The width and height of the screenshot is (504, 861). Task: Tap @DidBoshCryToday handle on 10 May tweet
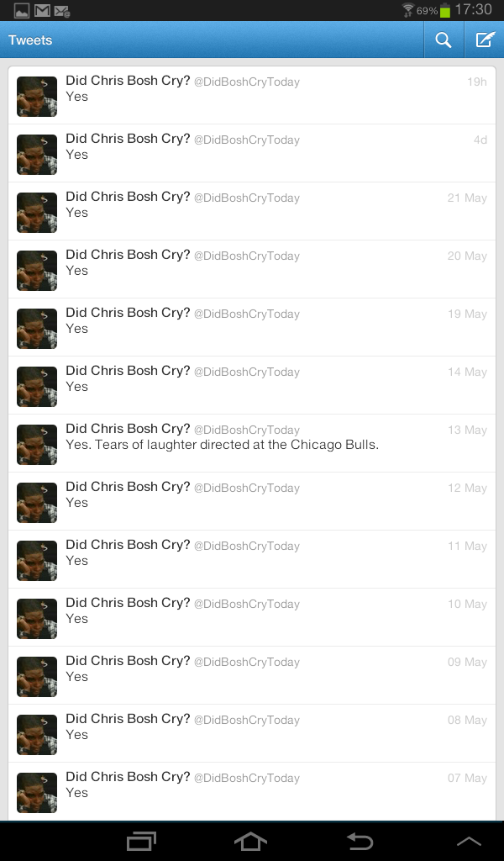tap(247, 604)
